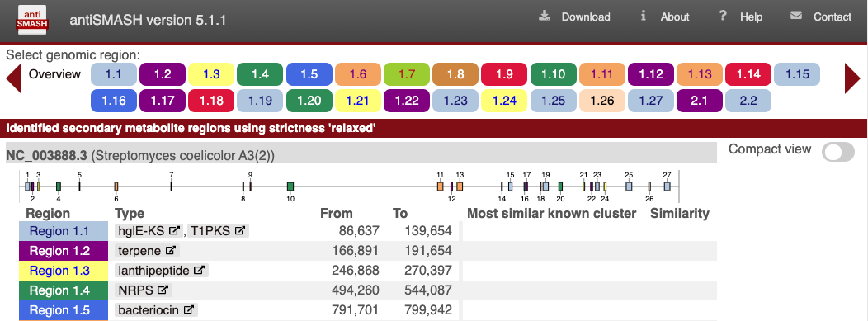Select the Overview tab
868x321 pixels.
[x=54, y=74]
